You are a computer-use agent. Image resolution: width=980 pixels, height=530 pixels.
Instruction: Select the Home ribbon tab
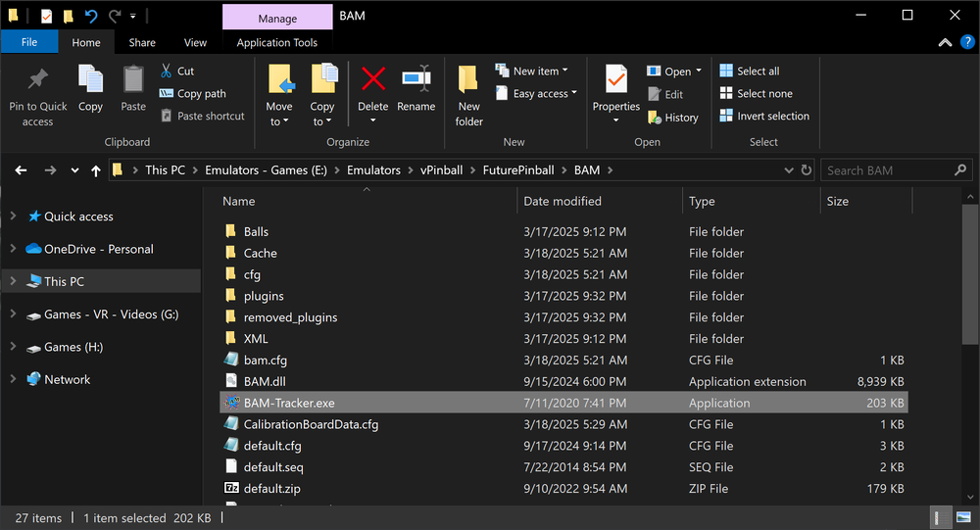pos(86,42)
